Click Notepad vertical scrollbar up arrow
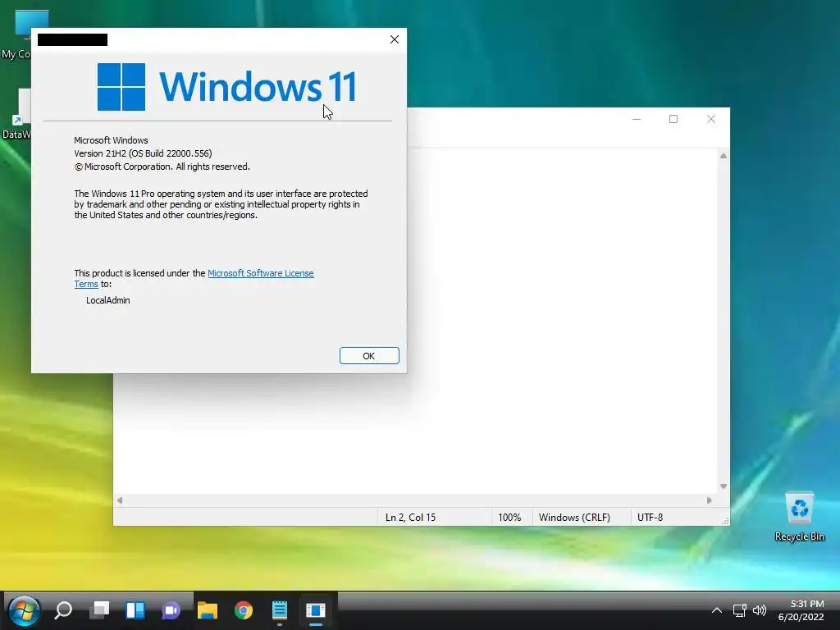The height and width of the screenshot is (630, 840). (x=724, y=156)
